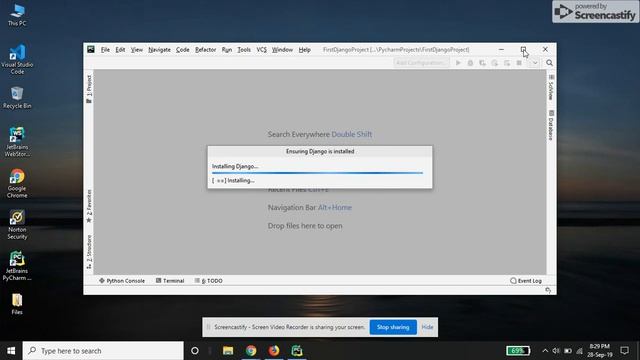Open the Refactor menu

[x=205, y=50]
